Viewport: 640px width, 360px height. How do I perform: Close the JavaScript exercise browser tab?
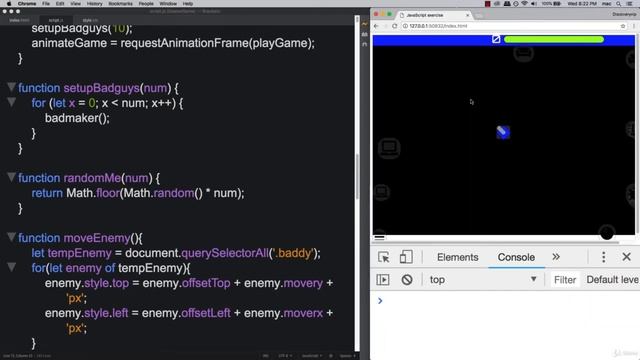click(467, 15)
